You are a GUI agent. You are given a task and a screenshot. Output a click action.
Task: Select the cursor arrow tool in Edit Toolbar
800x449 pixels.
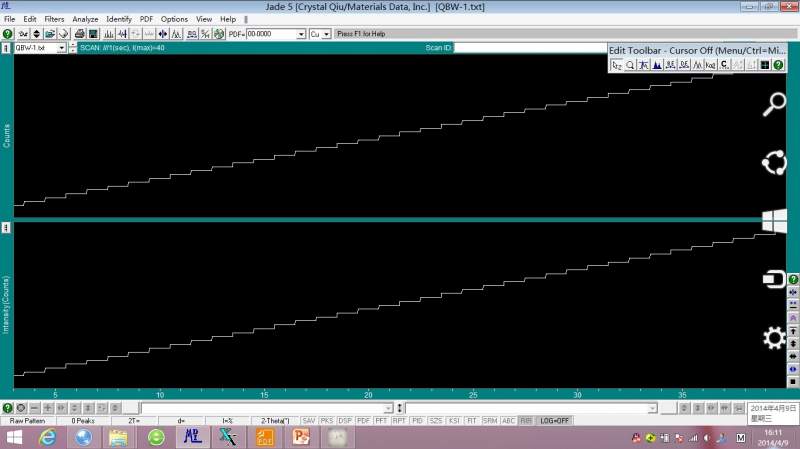pos(616,65)
